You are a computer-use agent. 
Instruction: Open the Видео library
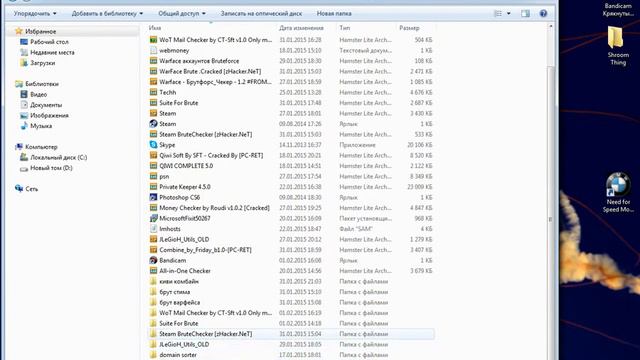pyautogui.click(x=38, y=94)
